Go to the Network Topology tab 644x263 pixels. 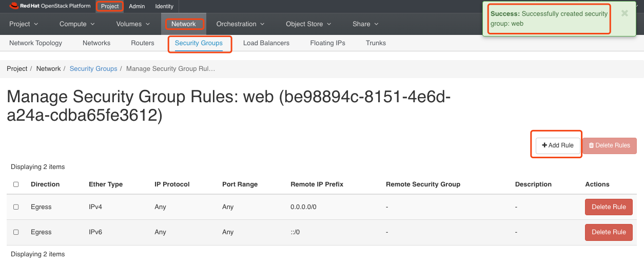(x=35, y=43)
